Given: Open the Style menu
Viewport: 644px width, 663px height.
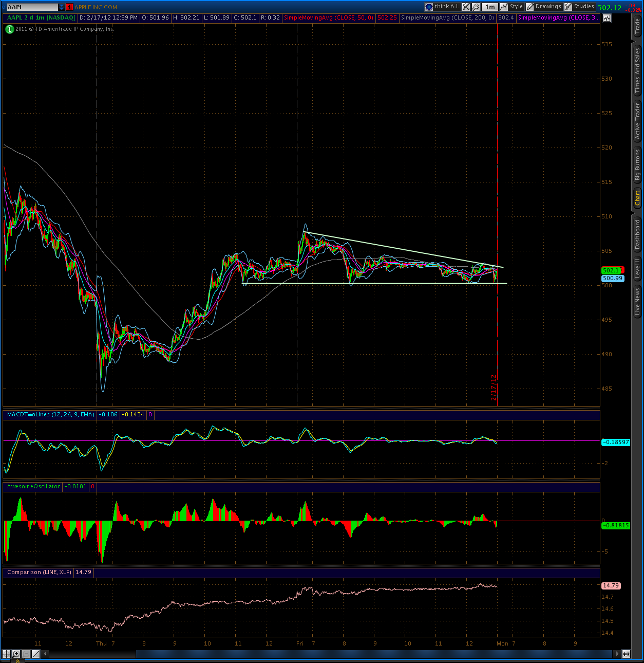Looking at the screenshot, I should click(512, 7).
